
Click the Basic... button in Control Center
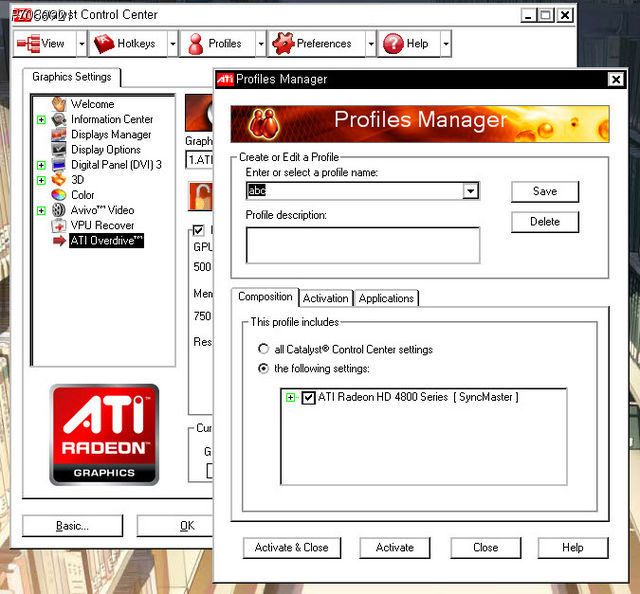pos(72,526)
